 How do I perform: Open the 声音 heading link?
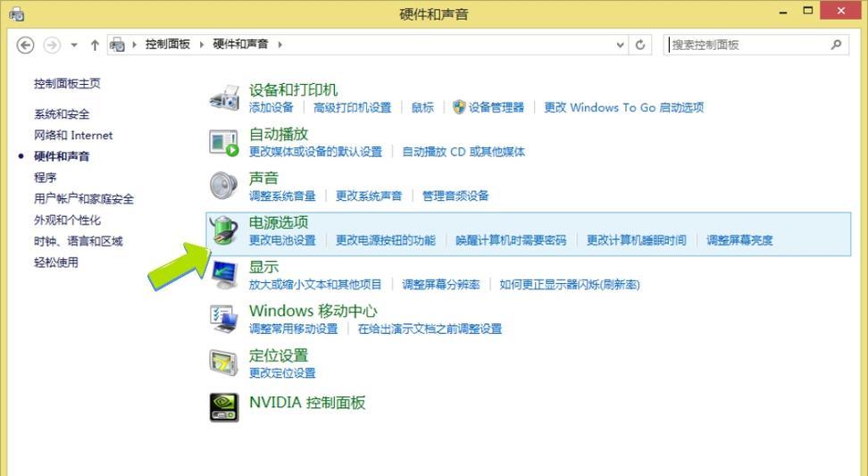pos(263,179)
